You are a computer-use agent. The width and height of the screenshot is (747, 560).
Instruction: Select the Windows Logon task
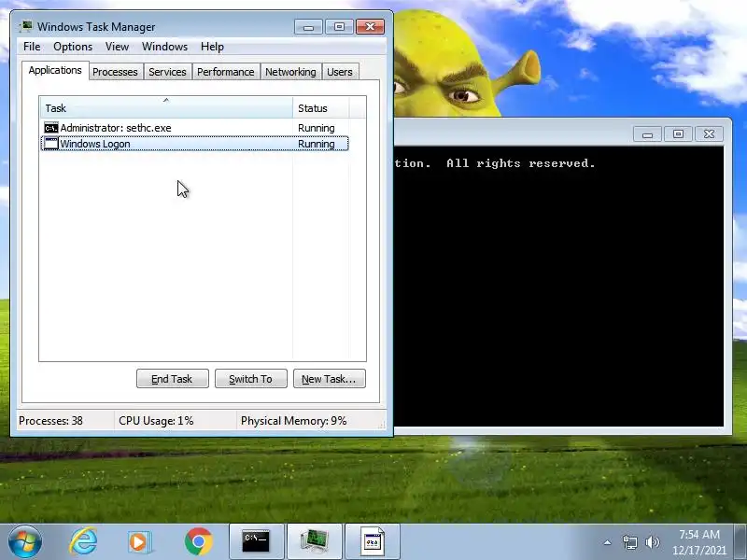[x=195, y=144]
